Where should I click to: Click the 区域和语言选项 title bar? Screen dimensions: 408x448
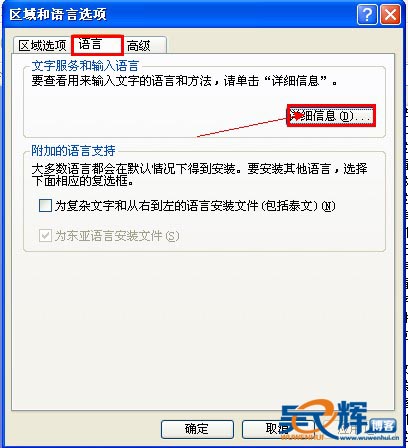point(180,15)
